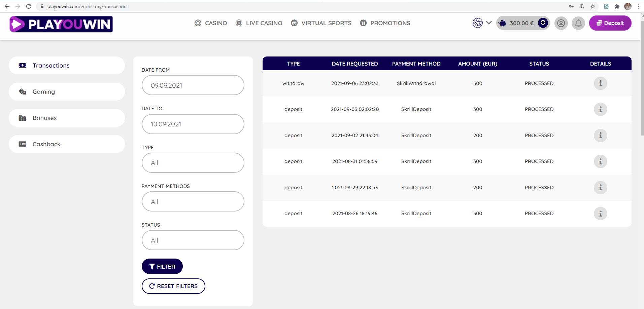Image resolution: width=644 pixels, height=309 pixels.
Task: Click the DATE REQUESTED column header
Action: coord(355,64)
